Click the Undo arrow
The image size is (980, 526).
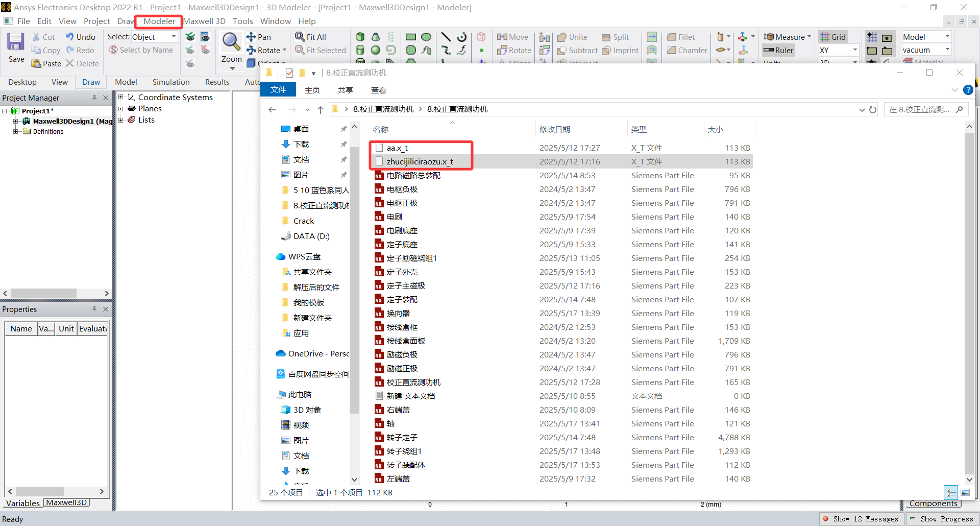point(69,37)
